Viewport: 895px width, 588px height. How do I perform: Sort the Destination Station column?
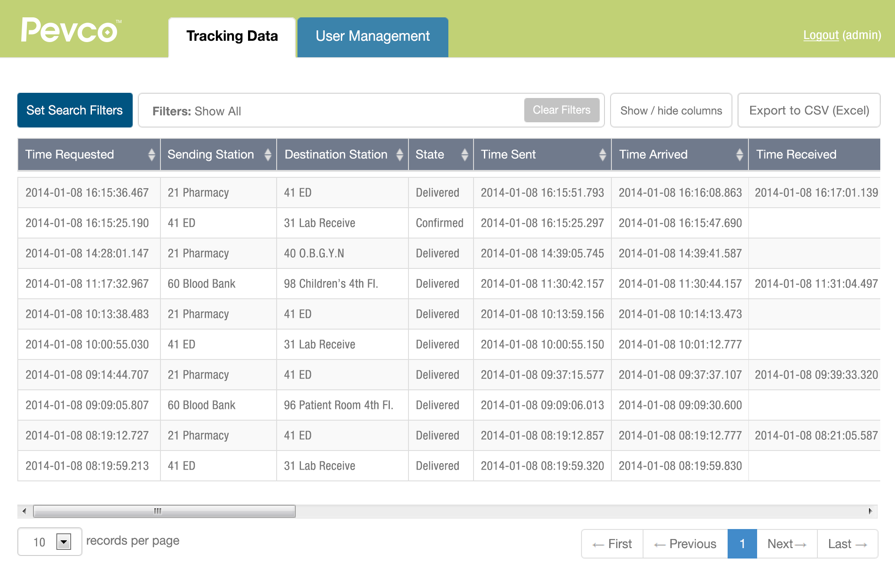click(x=399, y=154)
